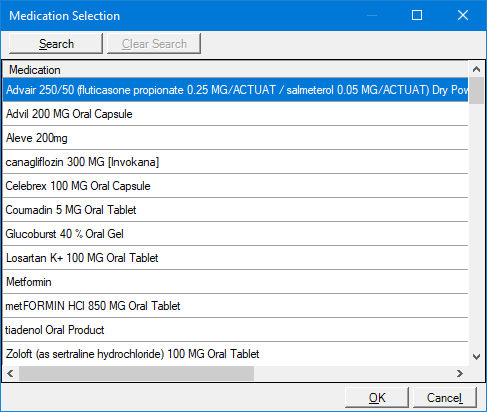Select Coumadin 5 MG Oral Tablet

click(235, 210)
